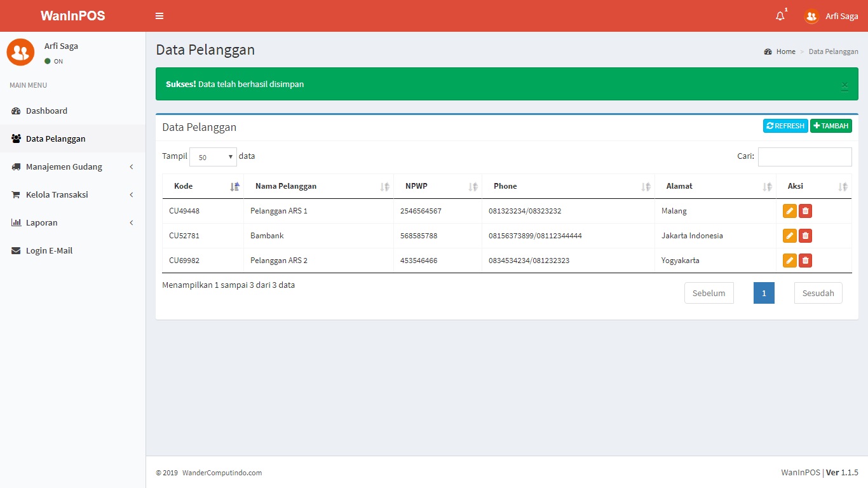Open the Manajemen Gudang menu item
This screenshot has width=868, height=488.
coord(73,166)
